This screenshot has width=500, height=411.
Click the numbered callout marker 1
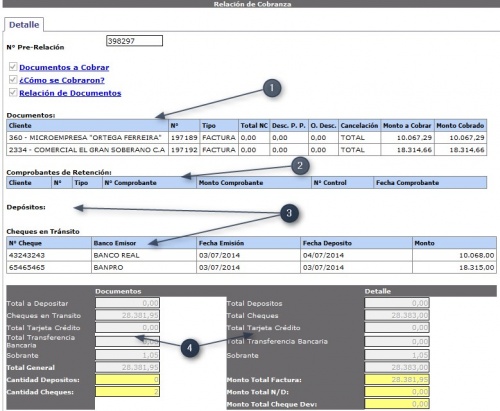pos(272,88)
